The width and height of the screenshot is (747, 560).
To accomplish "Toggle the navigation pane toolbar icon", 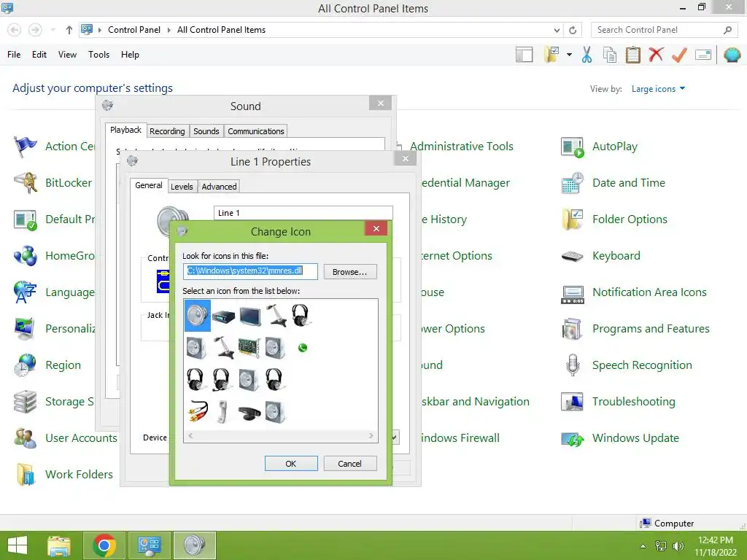I will tap(524, 55).
